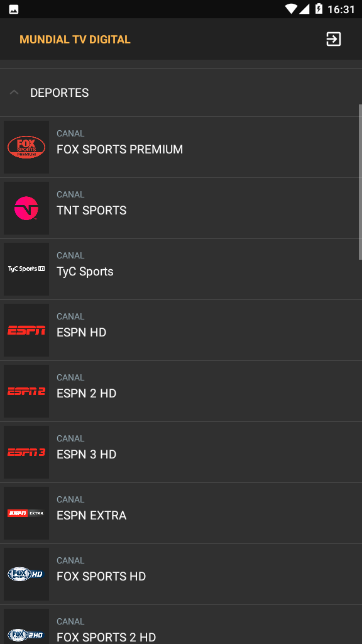Click the pink TNT Sports logo
362x644 pixels.
[26, 208]
